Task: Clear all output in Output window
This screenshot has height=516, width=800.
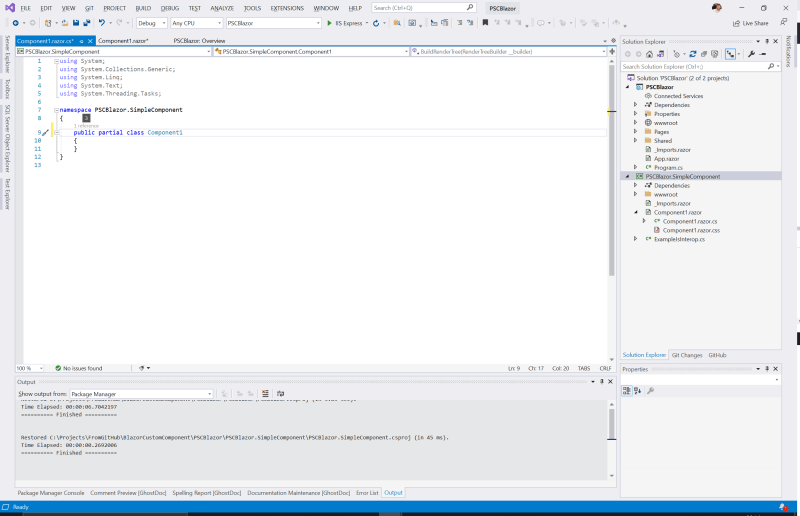Action: pyautogui.click(x=265, y=394)
